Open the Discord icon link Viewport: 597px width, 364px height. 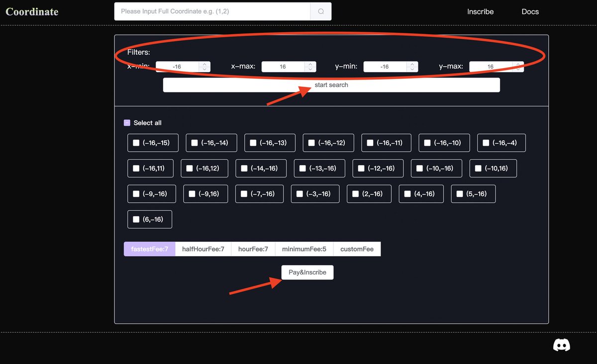562,345
